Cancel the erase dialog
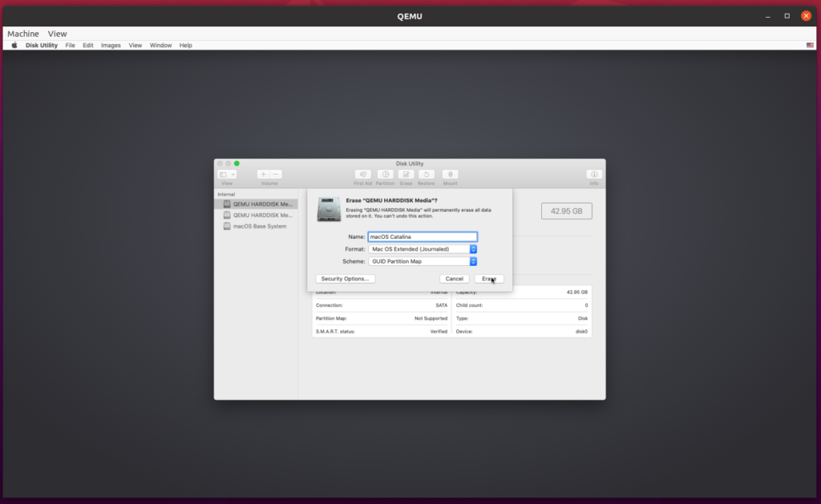This screenshot has width=821, height=504. [454, 278]
